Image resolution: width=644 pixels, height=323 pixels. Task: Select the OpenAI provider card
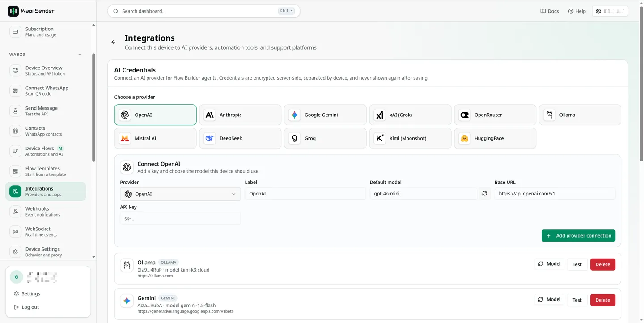pyautogui.click(x=155, y=115)
